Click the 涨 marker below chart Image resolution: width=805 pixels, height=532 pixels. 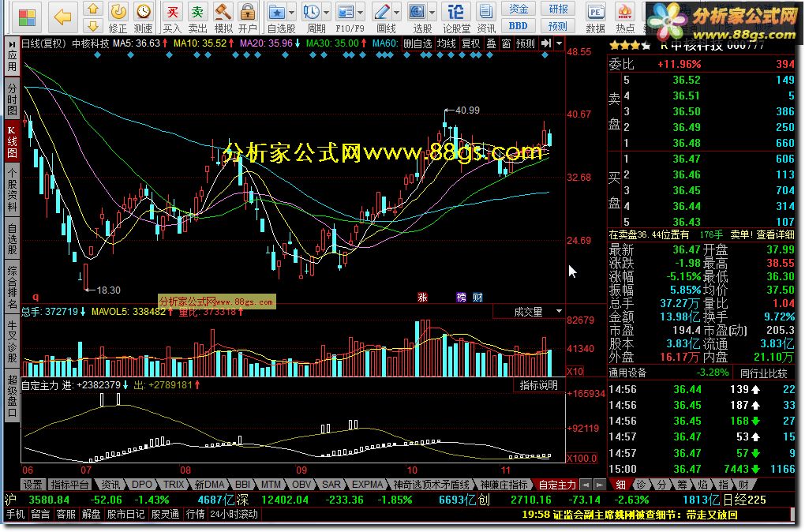(422, 298)
